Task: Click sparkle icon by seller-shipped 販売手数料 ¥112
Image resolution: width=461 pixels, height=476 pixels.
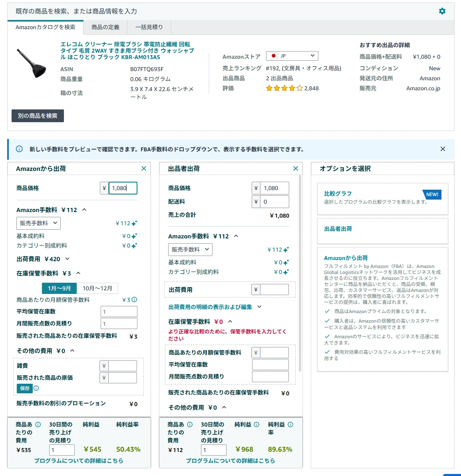Action: (286, 250)
